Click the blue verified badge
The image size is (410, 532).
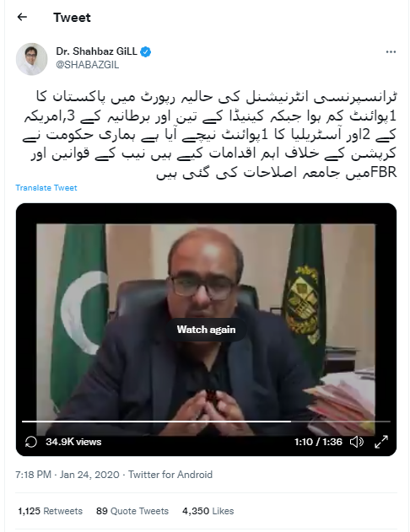(146, 52)
